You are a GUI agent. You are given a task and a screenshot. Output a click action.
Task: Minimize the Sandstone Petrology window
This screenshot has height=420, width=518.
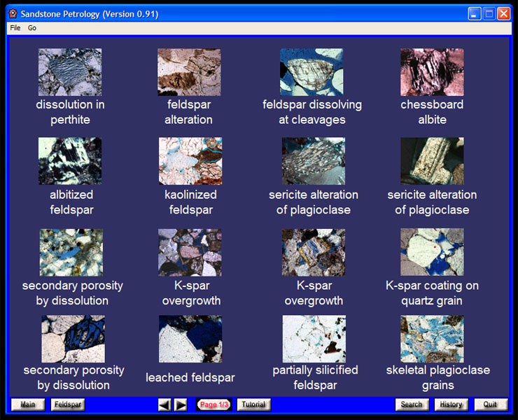pos(475,14)
